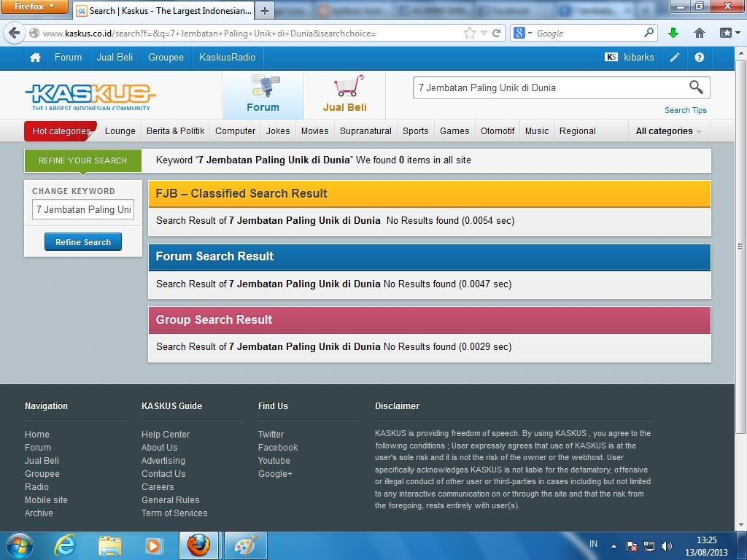Image resolution: width=747 pixels, height=560 pixels.
Task: Select the Games category
Action: tap(454, 131)
